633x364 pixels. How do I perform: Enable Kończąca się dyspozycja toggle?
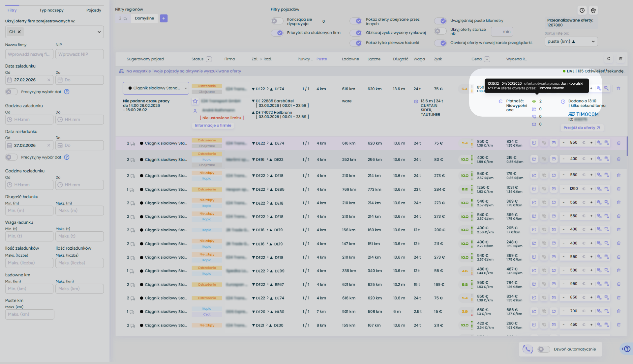277,21
